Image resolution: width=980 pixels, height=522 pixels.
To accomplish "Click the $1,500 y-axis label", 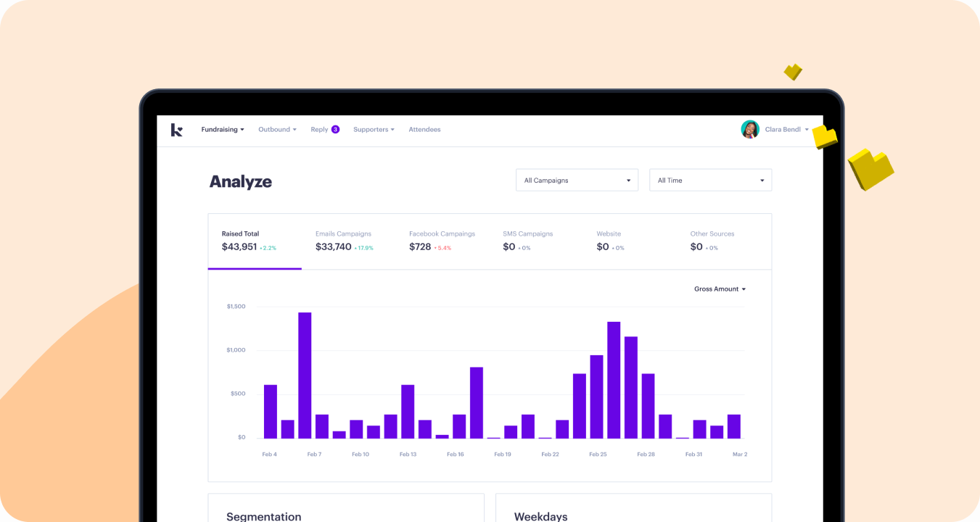I will 236,307.
